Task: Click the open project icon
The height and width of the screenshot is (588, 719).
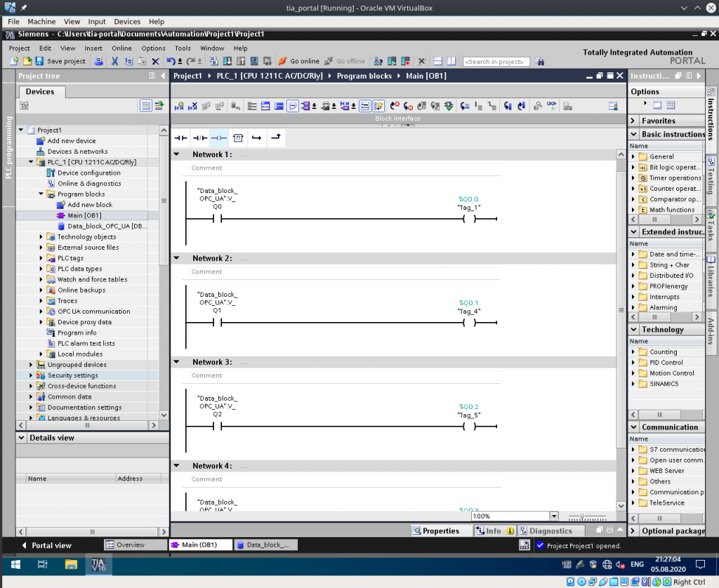Action: click(27, 61)
